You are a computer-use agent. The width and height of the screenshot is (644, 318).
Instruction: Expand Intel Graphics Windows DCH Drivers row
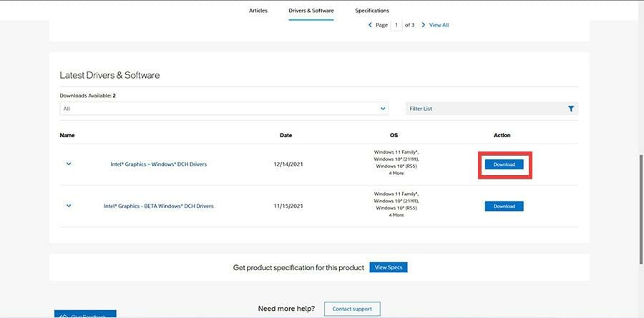tap(69, 164)
